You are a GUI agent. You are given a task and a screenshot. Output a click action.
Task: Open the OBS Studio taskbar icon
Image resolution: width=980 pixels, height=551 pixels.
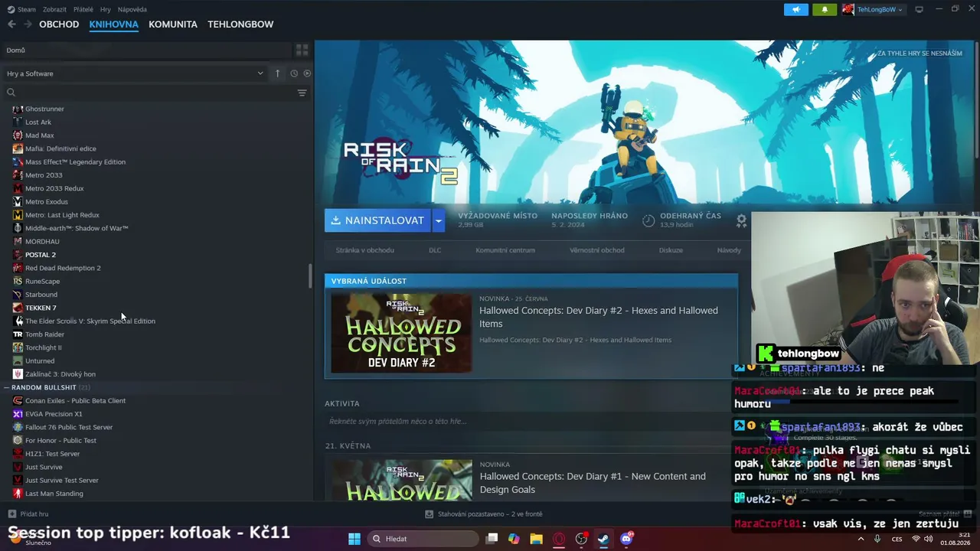pyautogui.click(x=581, y=539)
